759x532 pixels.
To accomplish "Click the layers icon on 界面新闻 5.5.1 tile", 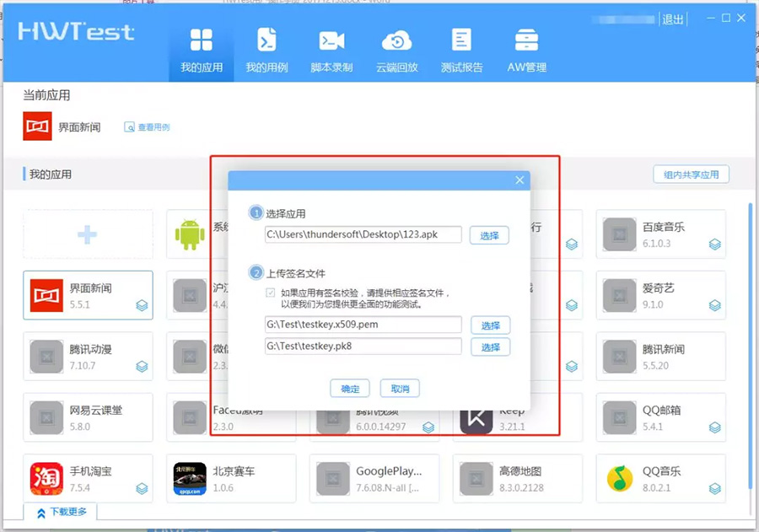I will coord(142,305).
